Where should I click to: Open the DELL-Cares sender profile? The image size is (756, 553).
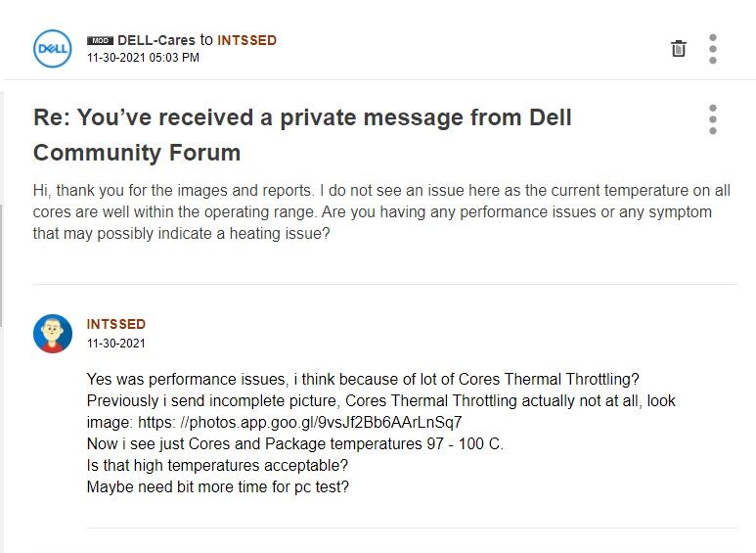(156, 40)
